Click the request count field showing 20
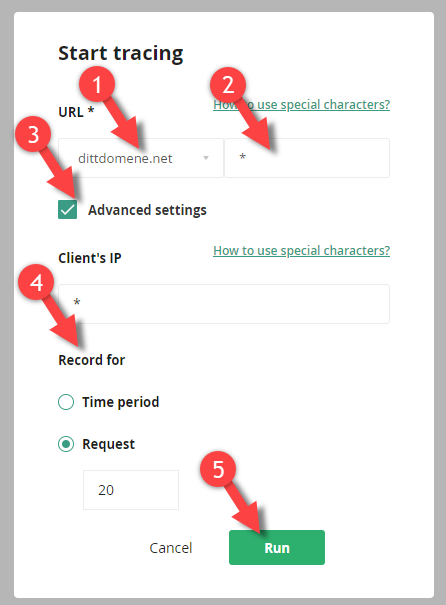Viewport: 446px width, 605px height. click(x=131, y=490)
